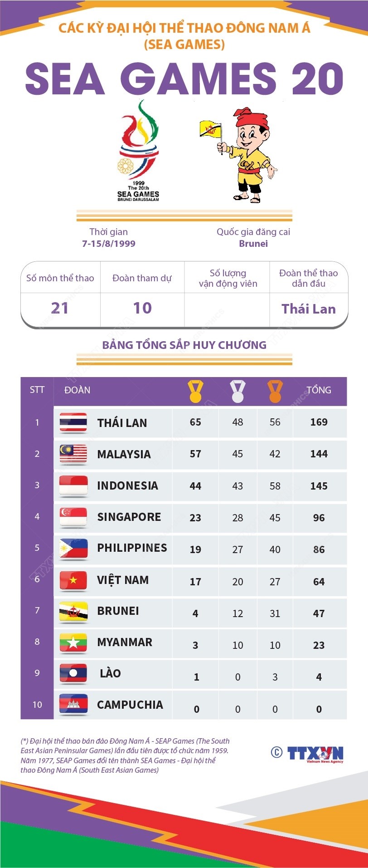Click the Thailand flag icon
Screen dimensions: 368x868
click(73, 422)
